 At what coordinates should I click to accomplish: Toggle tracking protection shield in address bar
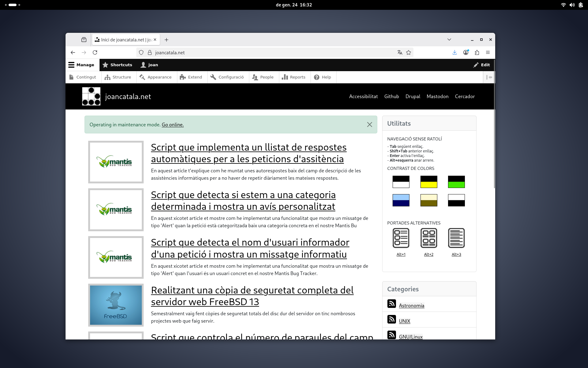coord(141,52)
